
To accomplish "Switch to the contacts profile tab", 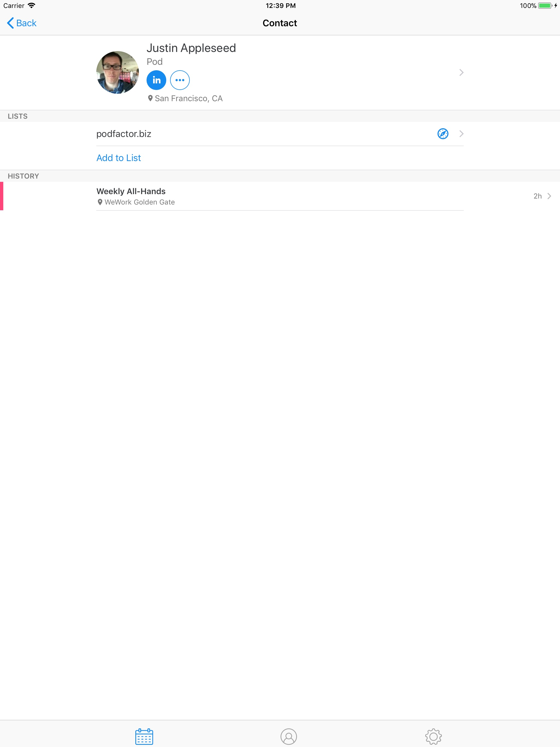I will [x=288, y=736].
